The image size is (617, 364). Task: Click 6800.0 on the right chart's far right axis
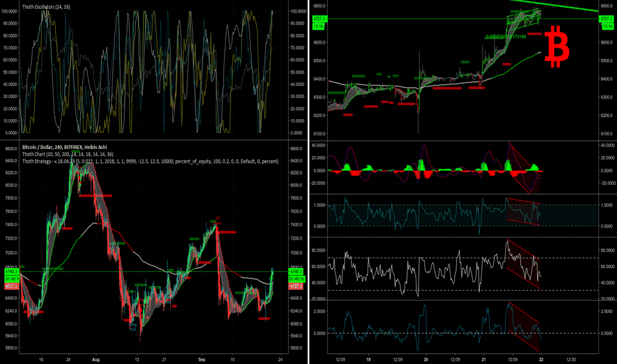click(x=606, y=6)
